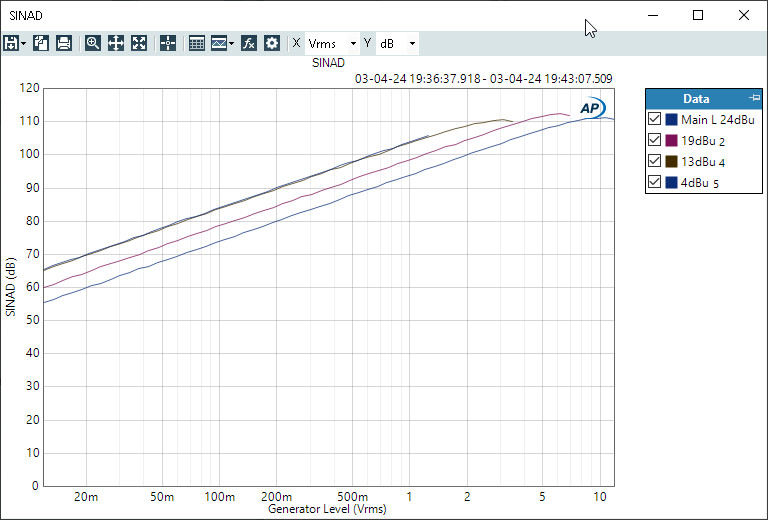Select the 19dBu 2 legend label
This screenshot has height=520, width=768.
[x=702, y=141]
